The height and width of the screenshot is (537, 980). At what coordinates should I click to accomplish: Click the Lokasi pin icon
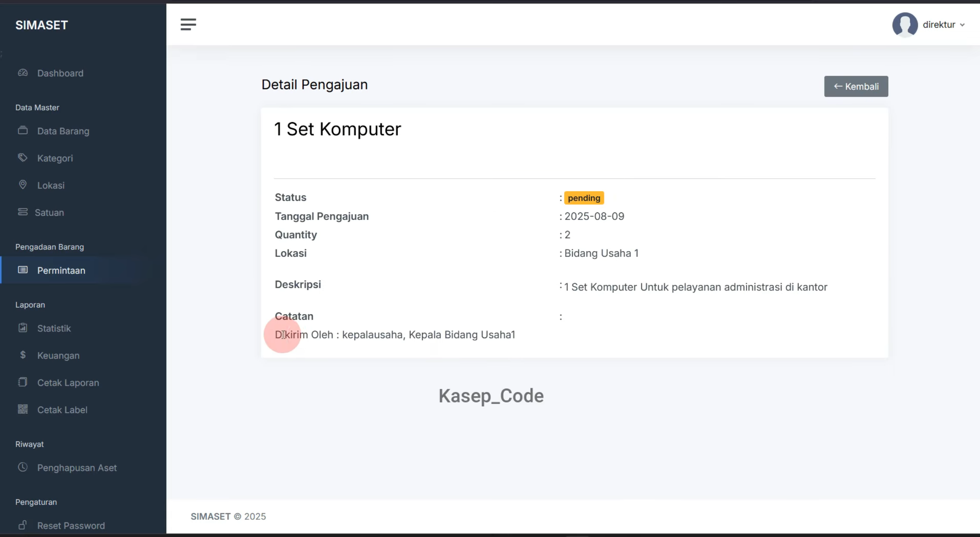(x=23, y=185)
